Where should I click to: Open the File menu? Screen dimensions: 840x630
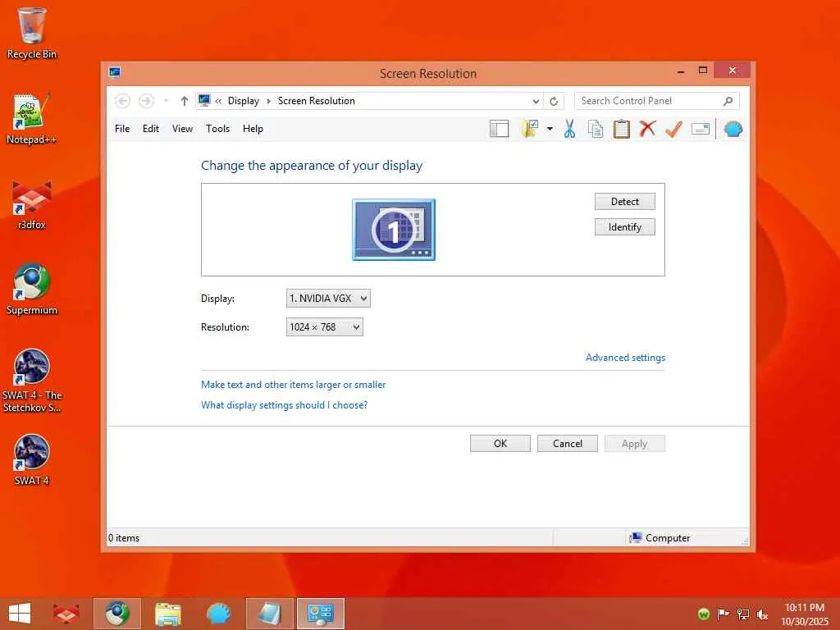pyautogui.click(x=122, y=129)
